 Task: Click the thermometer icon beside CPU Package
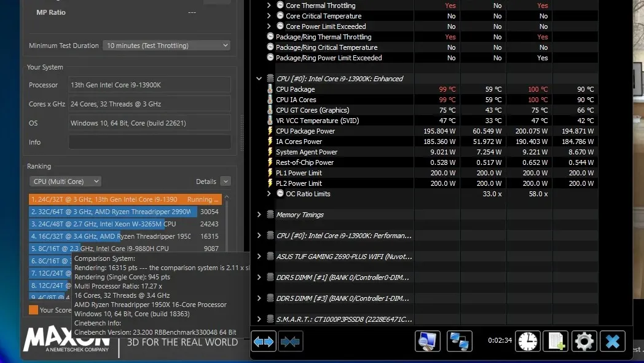click(x=269, y=89)
